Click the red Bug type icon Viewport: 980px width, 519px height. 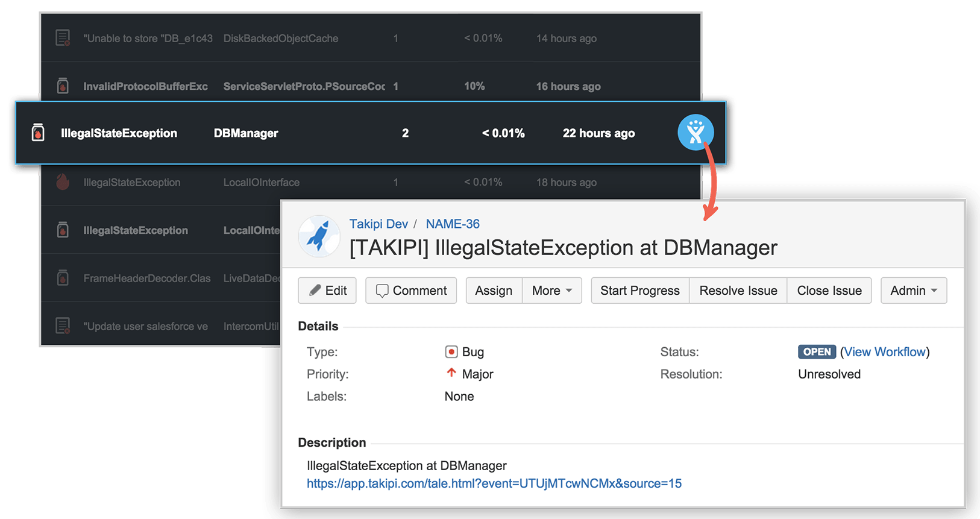[451, 351]
